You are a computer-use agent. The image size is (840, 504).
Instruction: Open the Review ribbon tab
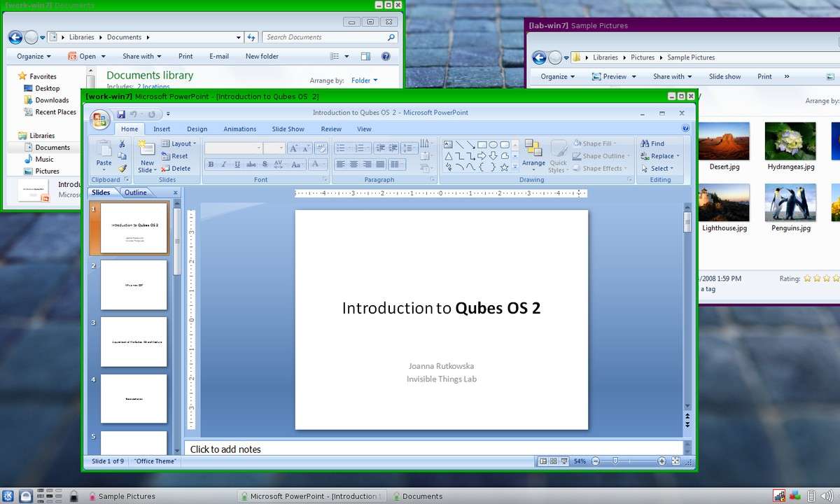point(331,129)
